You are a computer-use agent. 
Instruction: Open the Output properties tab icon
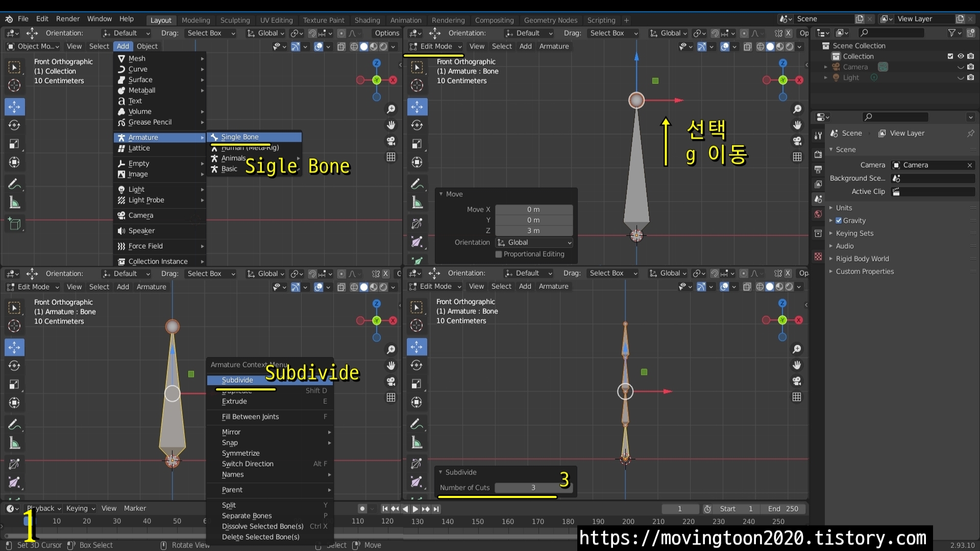[x=818, y=169]
